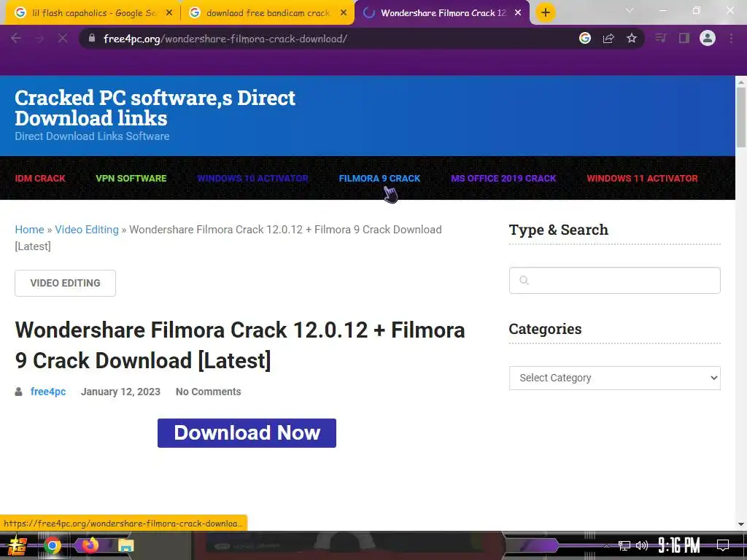
Task: Toggle the browser side panel icon
Action: click(684, 38)
